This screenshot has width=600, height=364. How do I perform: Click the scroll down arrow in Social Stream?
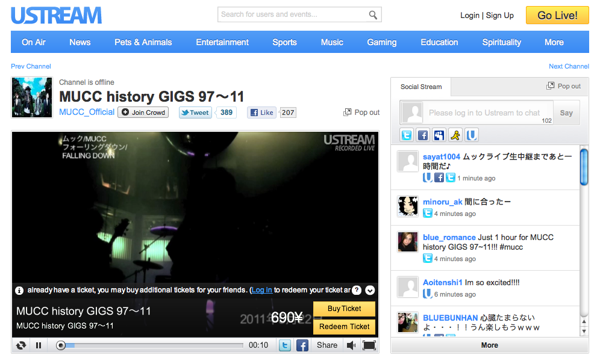(x=584, y=331)
